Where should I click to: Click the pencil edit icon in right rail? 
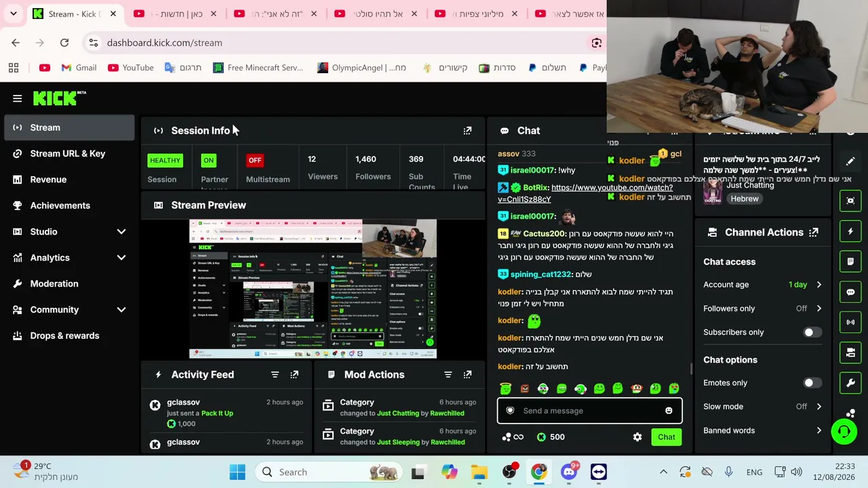click(x=850, y=161)
